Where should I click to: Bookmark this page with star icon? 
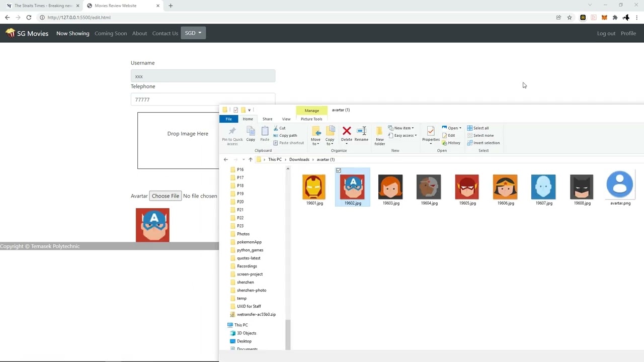point(570,17)
